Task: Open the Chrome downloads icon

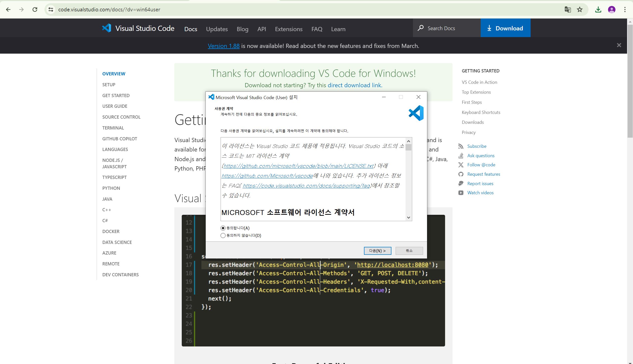Action: [598, 9]
